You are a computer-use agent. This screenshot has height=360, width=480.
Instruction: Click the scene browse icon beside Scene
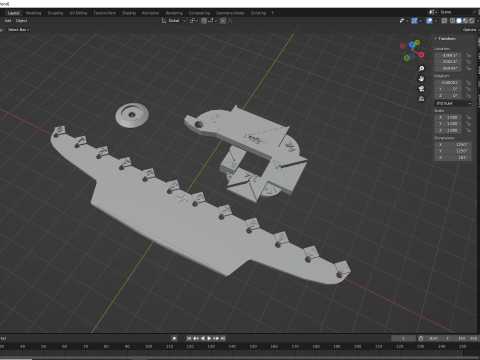(x=433, y=12)
